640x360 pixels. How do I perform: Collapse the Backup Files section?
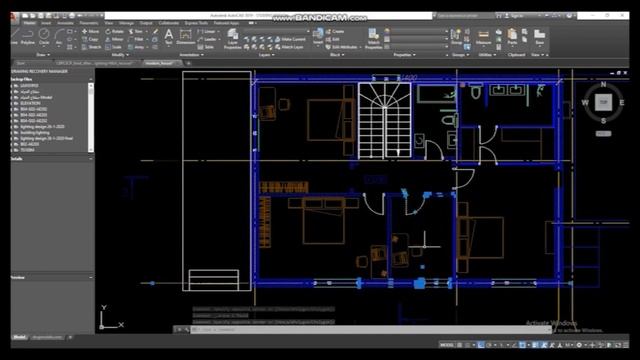[91, 79]
